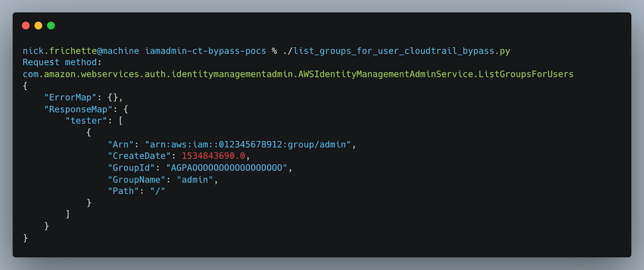This screenshot has height=270, width=644.
Task: Click the "ErrorMap" JSON key
Action: click(x=70, y=97)
